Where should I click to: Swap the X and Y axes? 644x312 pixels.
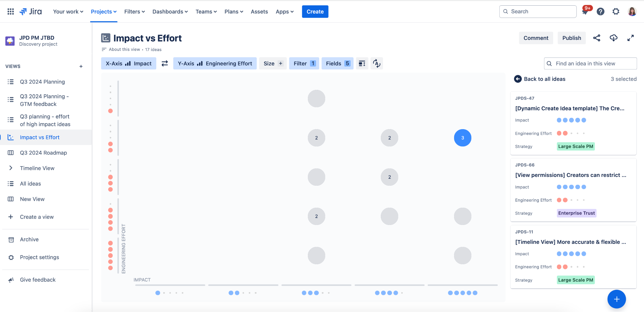[x=164, y=63]
